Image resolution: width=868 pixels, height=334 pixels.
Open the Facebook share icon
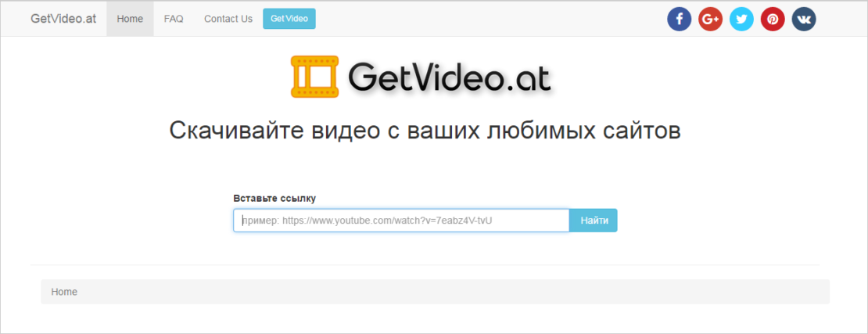679,19
